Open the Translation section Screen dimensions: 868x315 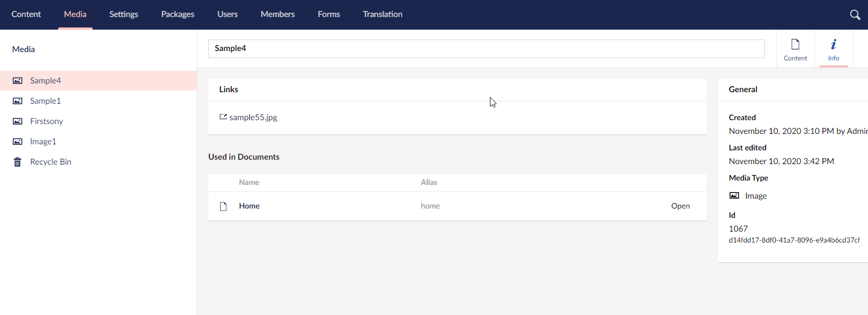[382, 14]
